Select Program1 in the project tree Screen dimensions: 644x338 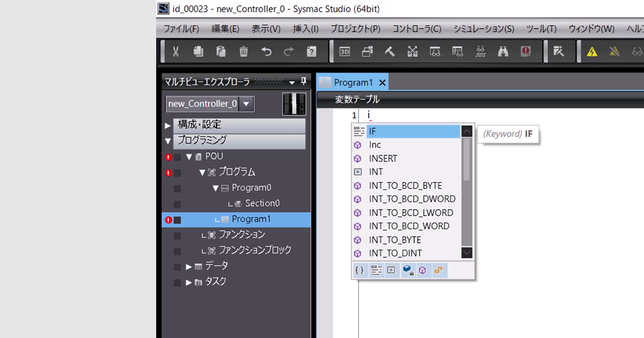[251, 219]
